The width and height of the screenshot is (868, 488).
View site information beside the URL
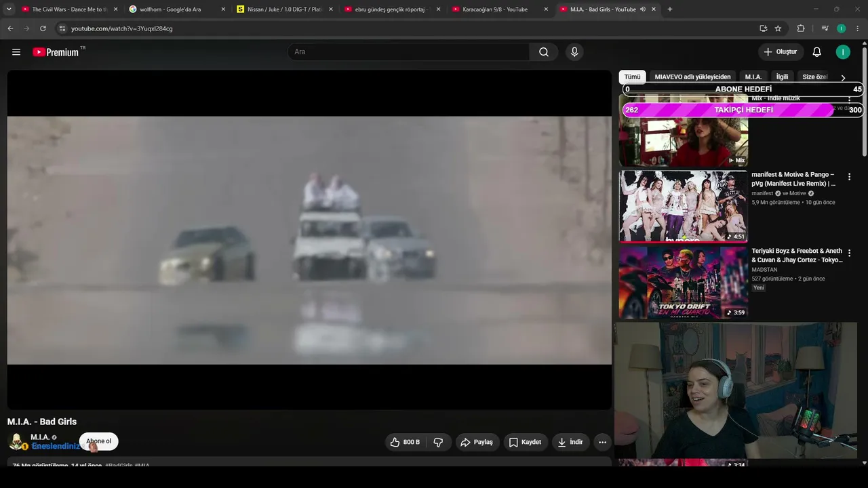click(x=62, y=28)
